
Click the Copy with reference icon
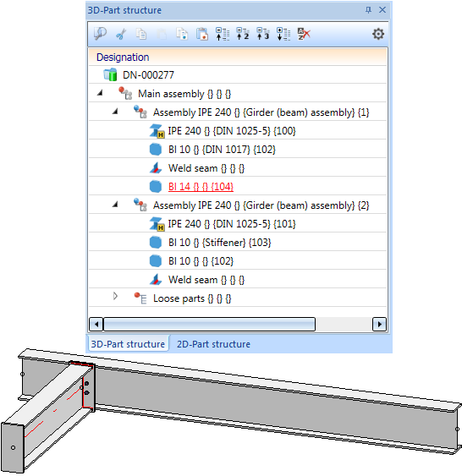(x=182, y=34)
